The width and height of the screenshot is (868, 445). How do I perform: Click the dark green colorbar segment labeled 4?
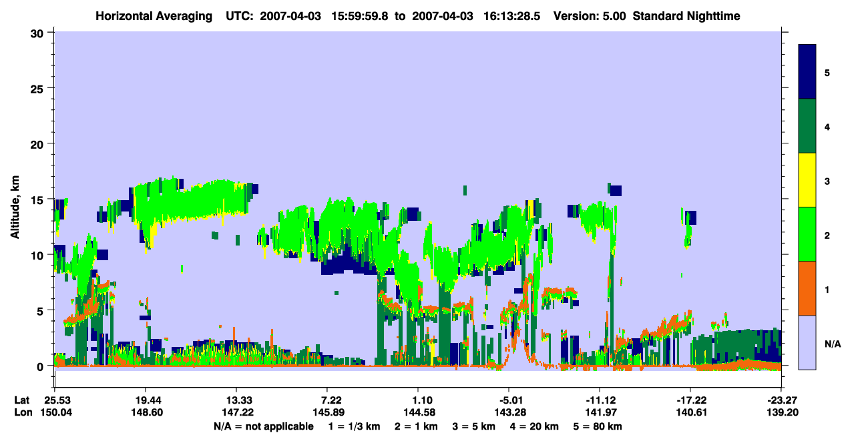(x=807, y=126)
